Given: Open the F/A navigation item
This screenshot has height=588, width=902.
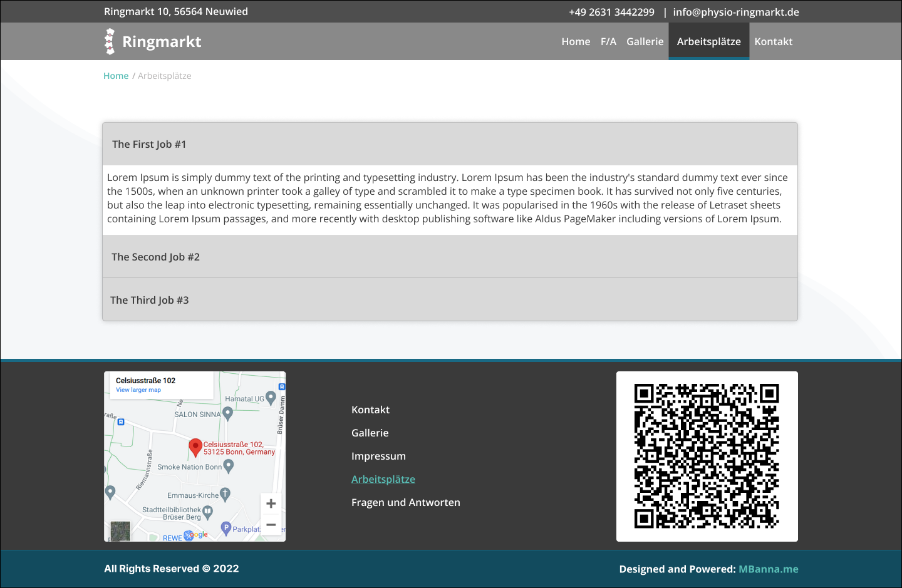Looking at the screenshot, I should (608, 41).
